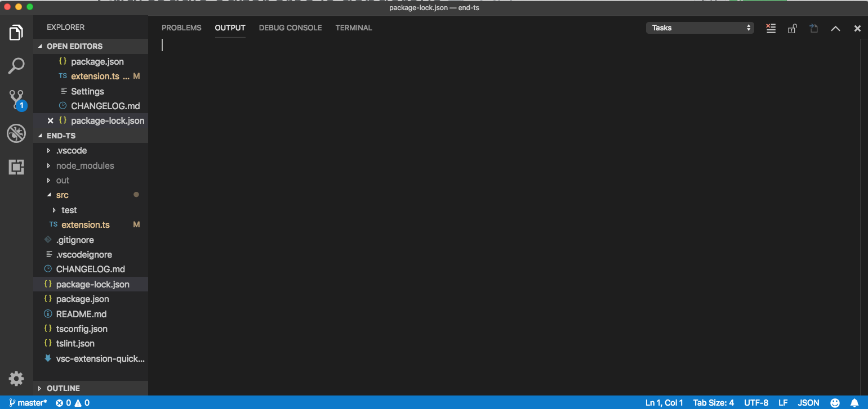
Task: Collapse the src folder
Action: (x=91, y=195)
